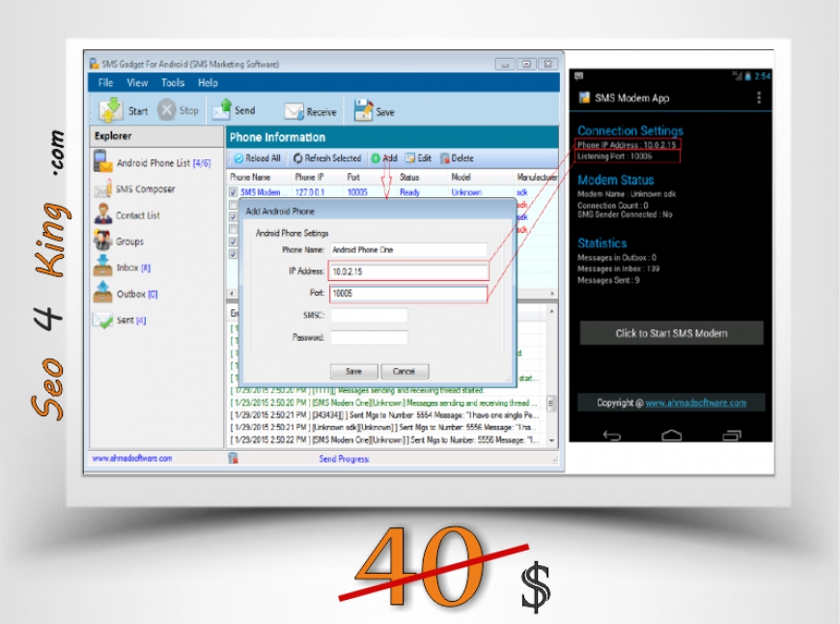Click the Add phone button
This screenshot has height=624, width=840.
384,158
